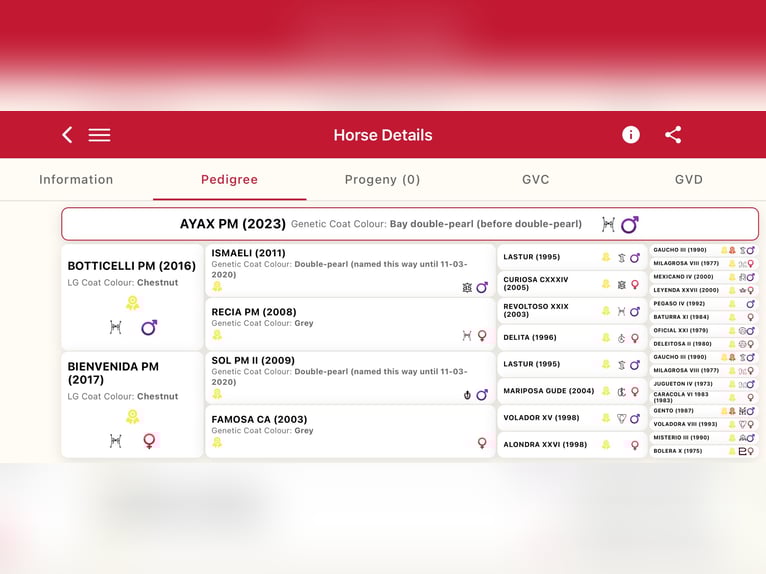
Task: Select the GVC tab
Action: tap(535, 180)
